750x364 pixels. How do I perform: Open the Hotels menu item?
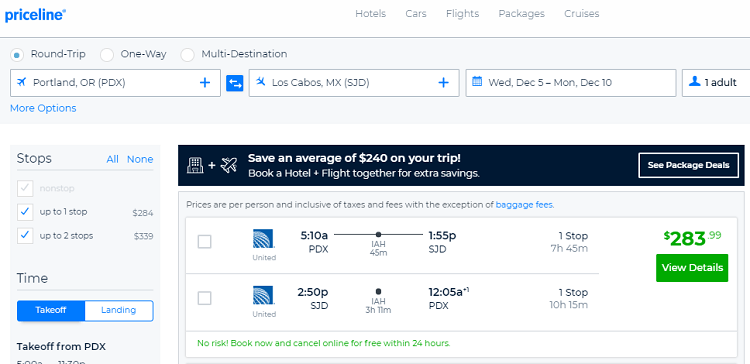370,14
